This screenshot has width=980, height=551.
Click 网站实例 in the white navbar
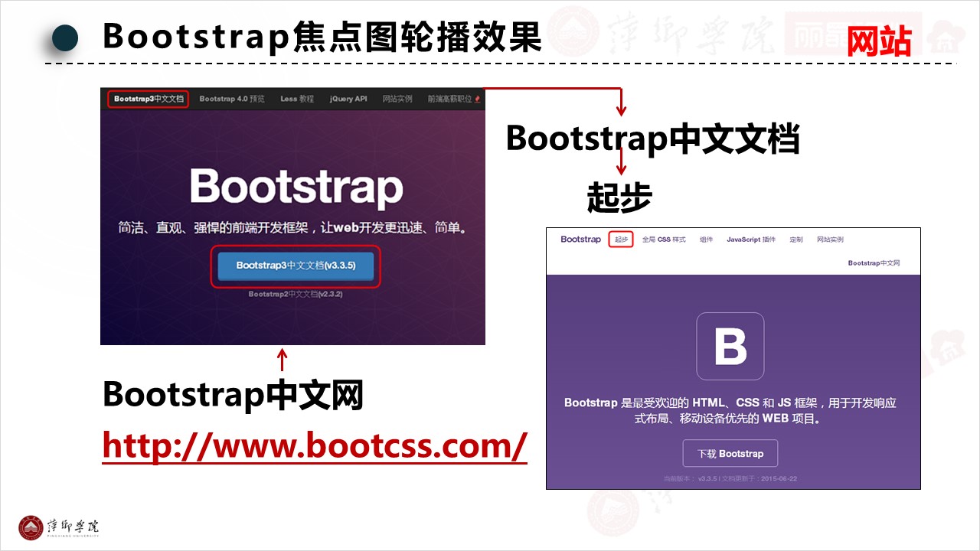830,240
